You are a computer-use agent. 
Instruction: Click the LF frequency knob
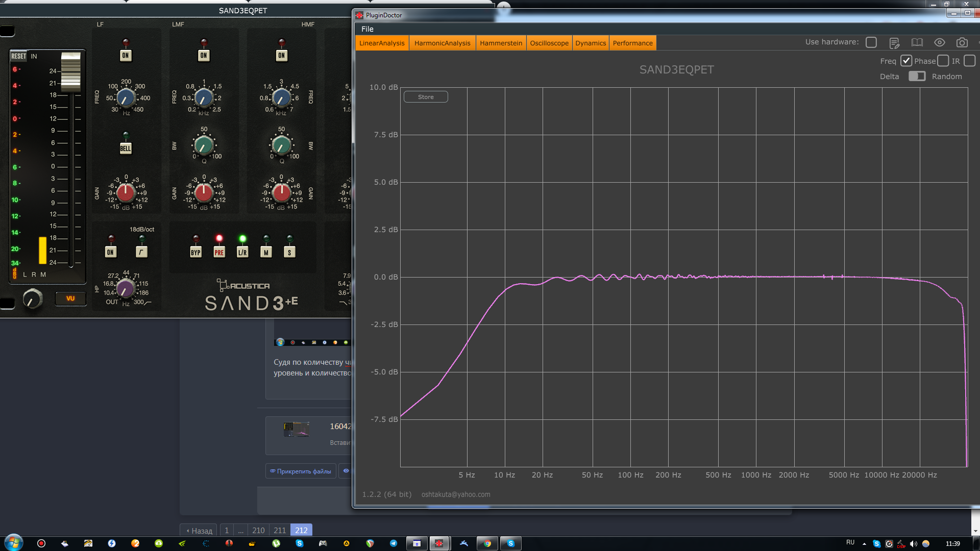[x=126, y=98]
